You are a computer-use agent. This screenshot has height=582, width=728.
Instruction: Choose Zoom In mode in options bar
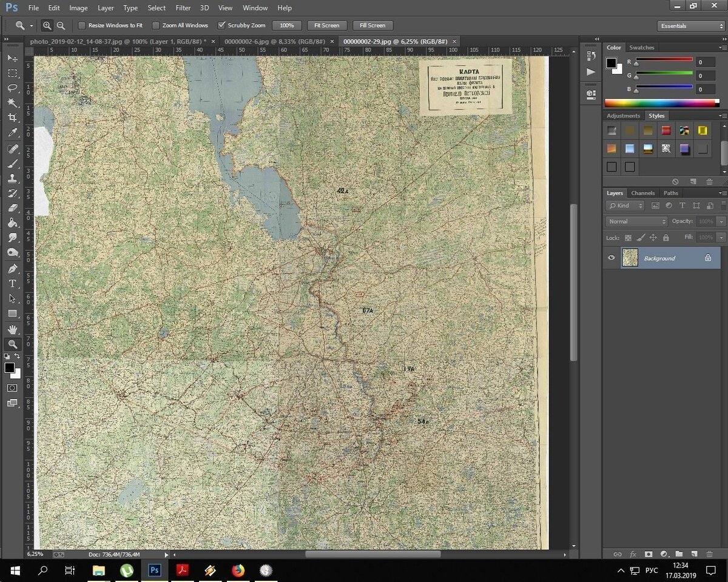(x=47, y=25)
